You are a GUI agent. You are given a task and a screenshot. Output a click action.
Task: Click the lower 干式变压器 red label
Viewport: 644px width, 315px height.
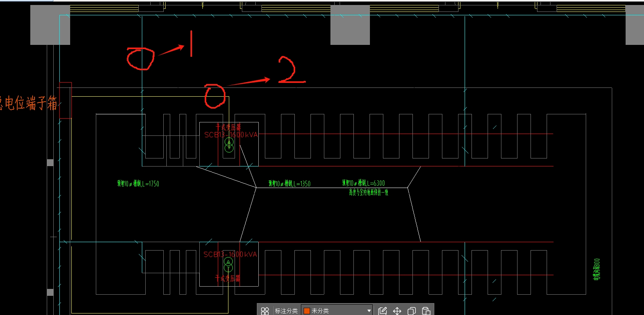coord(228,279)
